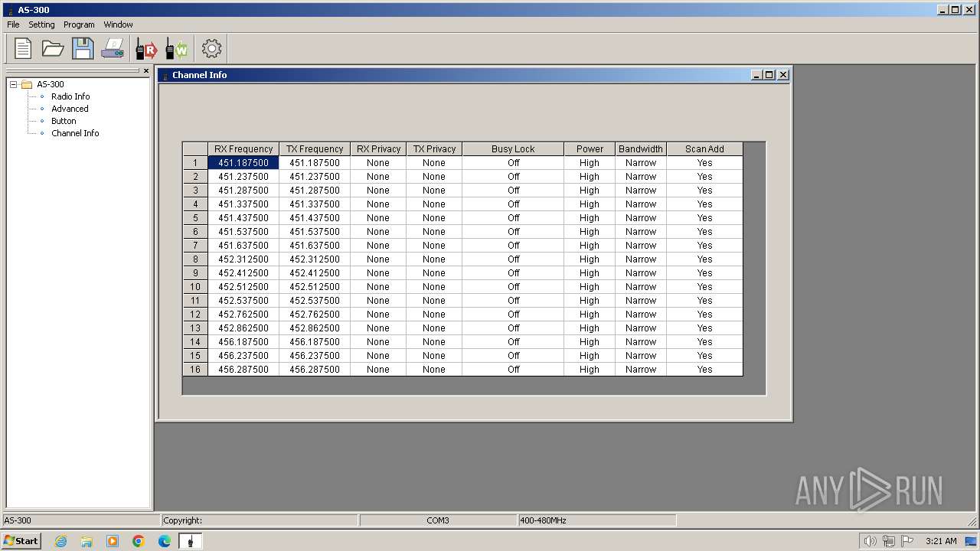Click the Bandwidth column header
The height and width of the screenshot is (551, 980).
tap(641, 149)
